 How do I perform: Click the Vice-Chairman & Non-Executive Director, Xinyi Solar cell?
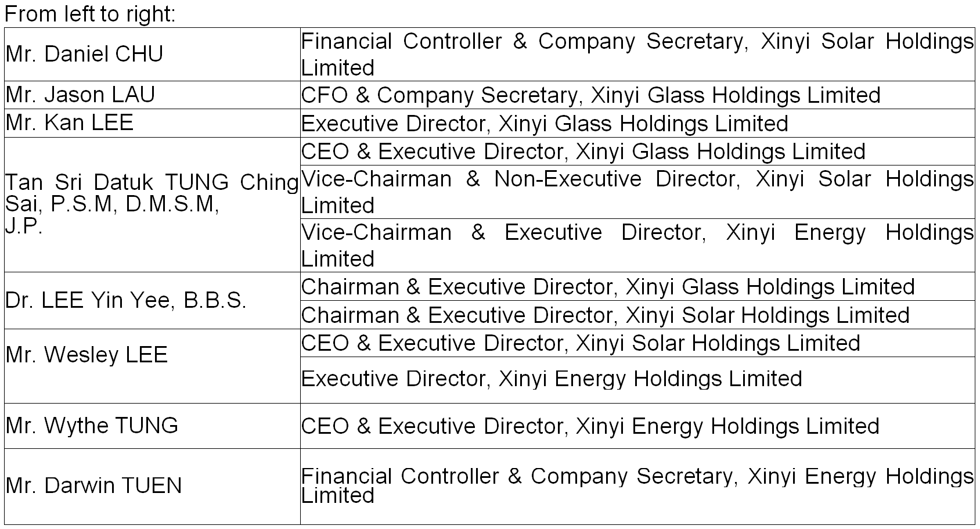click(x=637, y=192)
